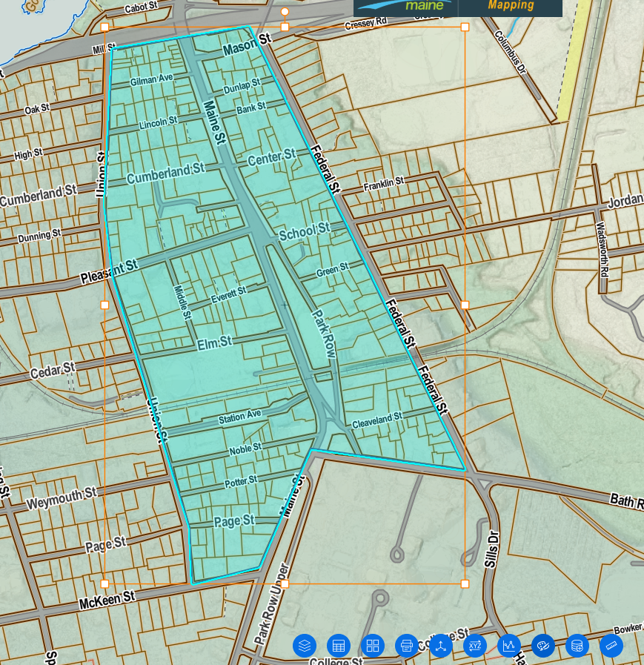Open the XYZ coordinates tool
This screenshot has height=665, width=644.
[x=475, y=646]
